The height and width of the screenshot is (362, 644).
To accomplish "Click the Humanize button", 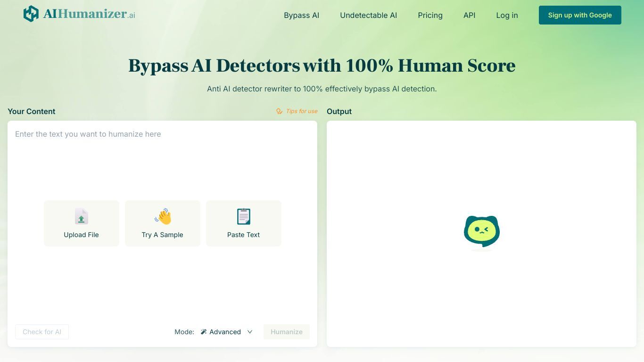I will pos(287,332).
